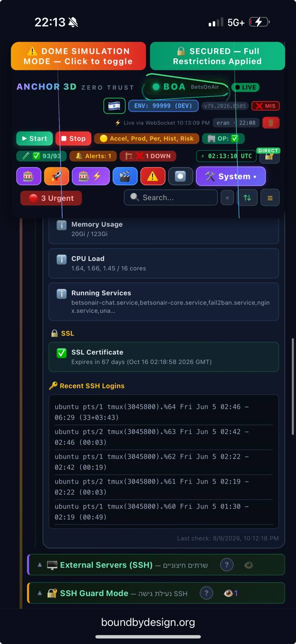Image resolution: width=296 pixels, height=644 pixels.
Task: Click the rocket icon button
Action: [x=56, y=177]
